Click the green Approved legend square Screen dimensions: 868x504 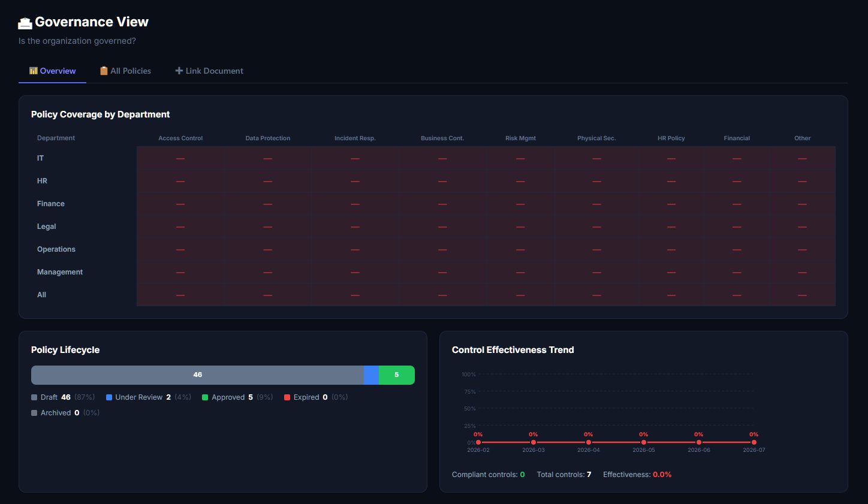[x=205, y=397]
